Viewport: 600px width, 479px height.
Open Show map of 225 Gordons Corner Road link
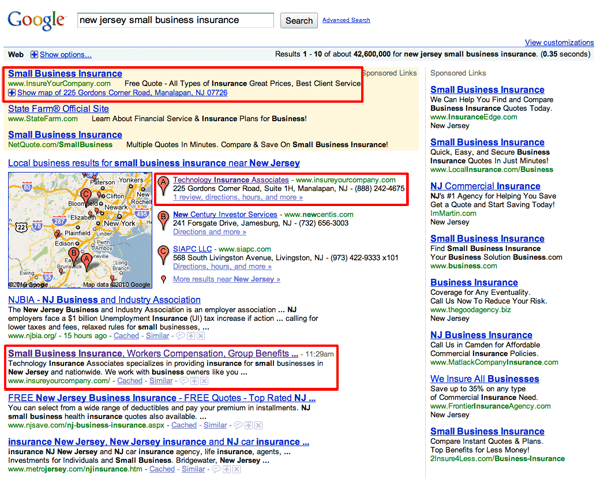point(122,93)
